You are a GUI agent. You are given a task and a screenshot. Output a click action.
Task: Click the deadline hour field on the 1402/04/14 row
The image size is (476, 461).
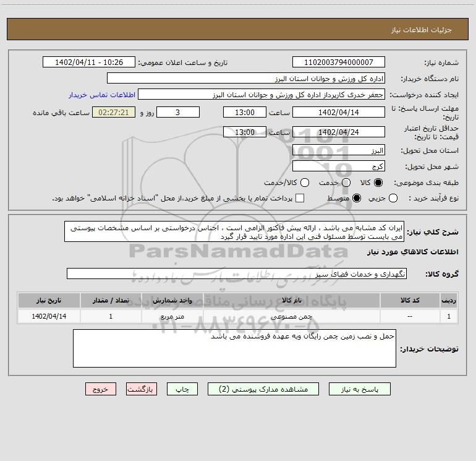(245, 112)
